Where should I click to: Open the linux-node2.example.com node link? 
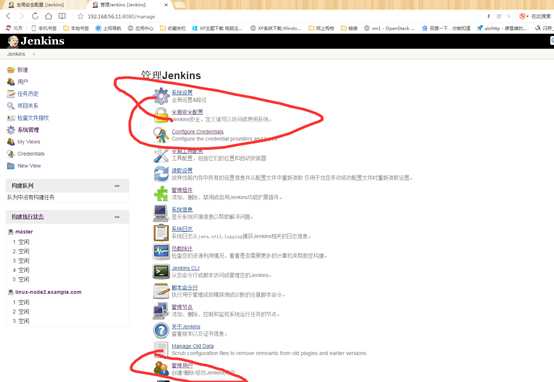point(48,292)
